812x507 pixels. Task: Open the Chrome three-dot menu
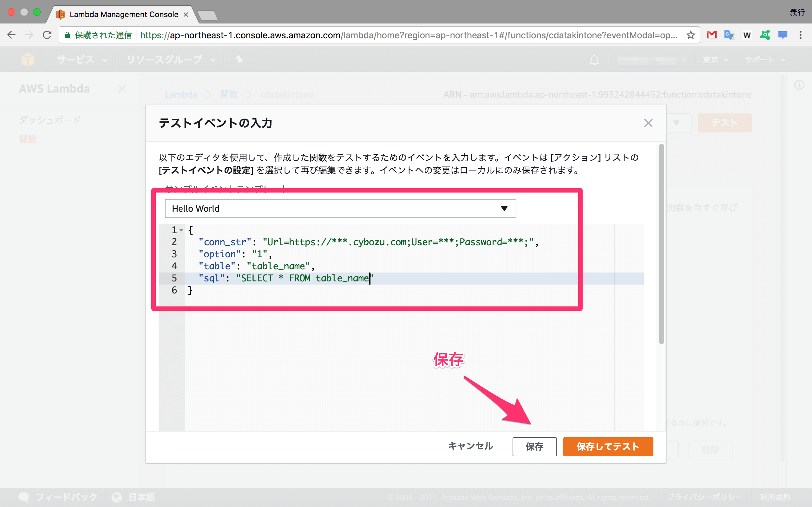pos(801,35)
